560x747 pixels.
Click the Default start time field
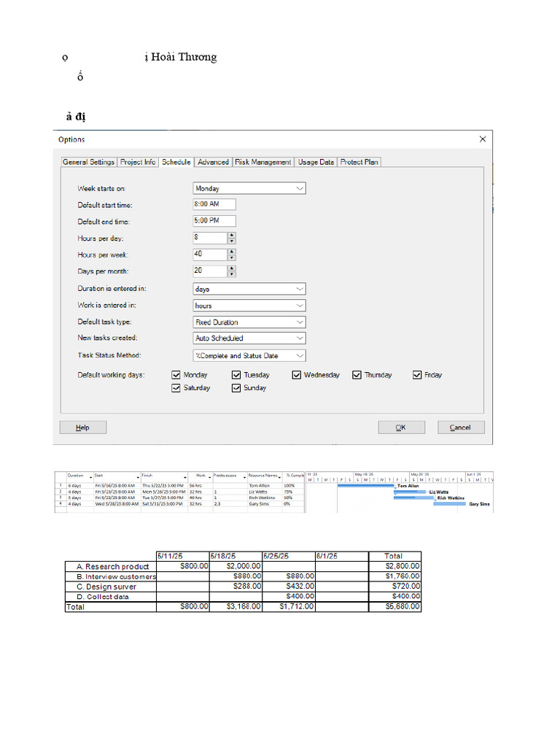point(214,204)
